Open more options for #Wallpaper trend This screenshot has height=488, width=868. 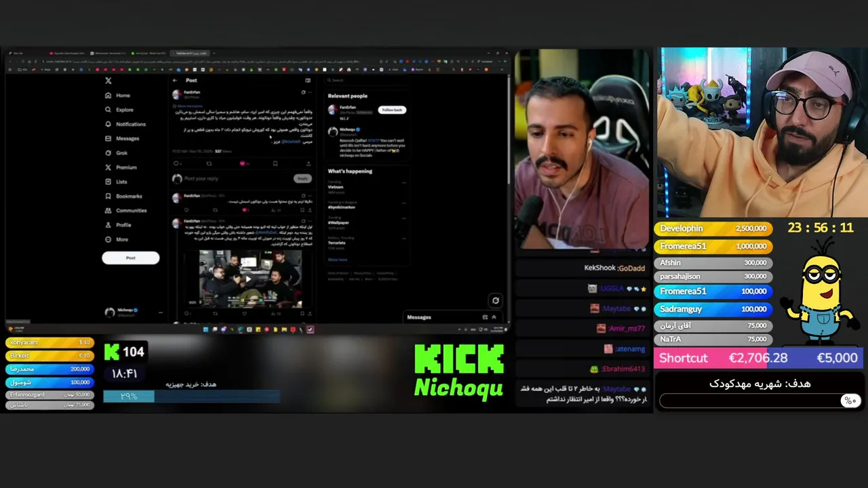click(x=404, y=218)
